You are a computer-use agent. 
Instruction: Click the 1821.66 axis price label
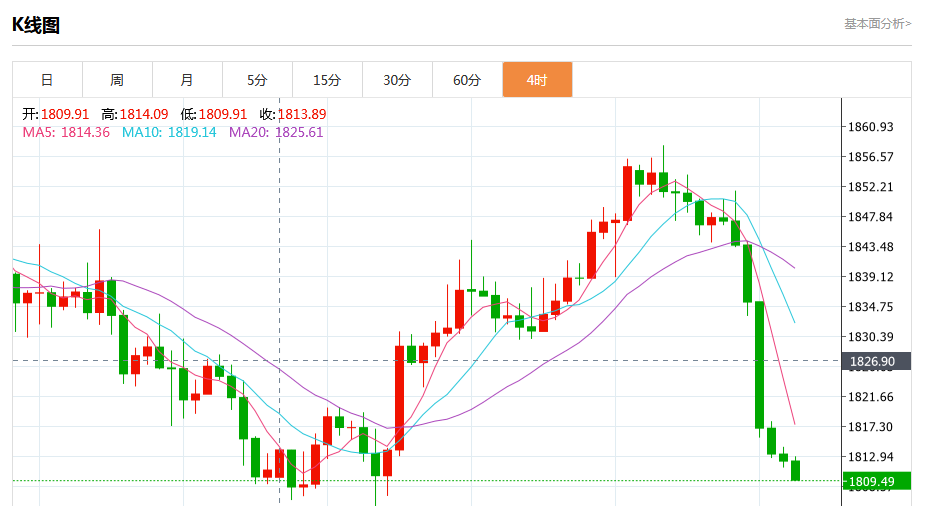tap(871, 397)
